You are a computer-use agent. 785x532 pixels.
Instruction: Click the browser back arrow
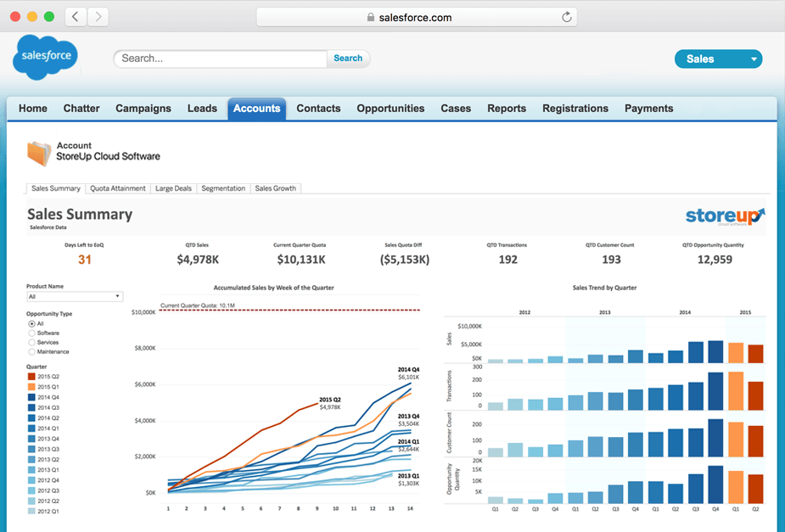point(75,16)
